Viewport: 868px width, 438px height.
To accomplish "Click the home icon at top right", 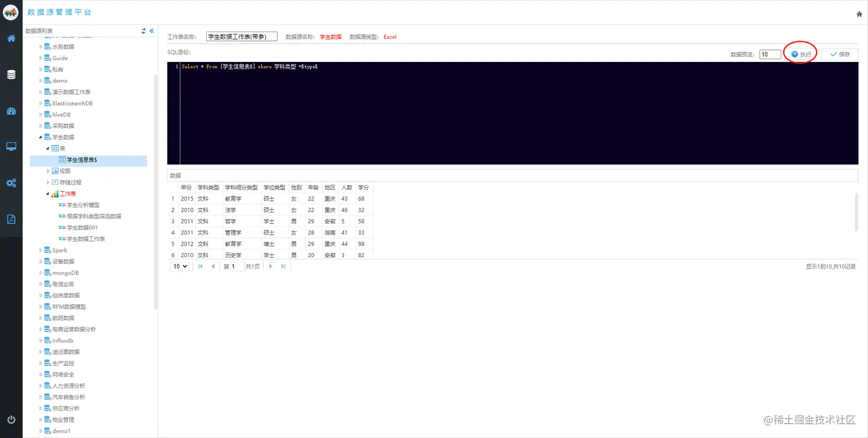I will (859, 14).
